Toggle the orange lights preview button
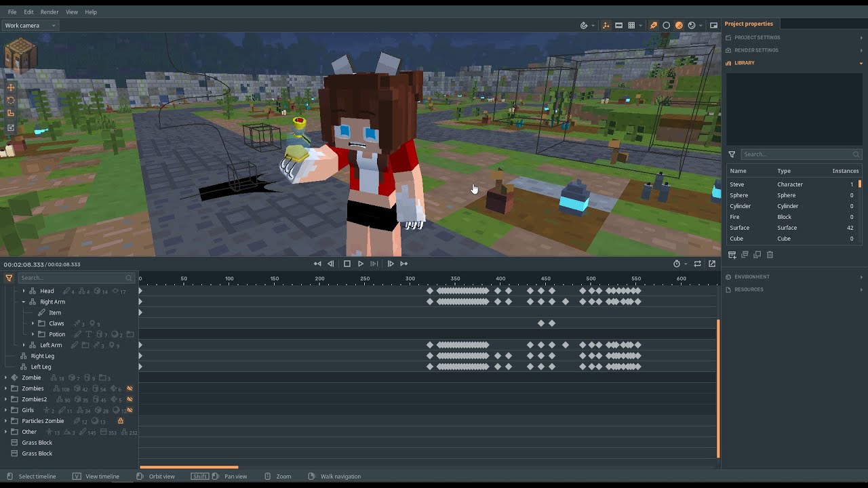Viewport: 868px width, 488px height. click(654, 25)
